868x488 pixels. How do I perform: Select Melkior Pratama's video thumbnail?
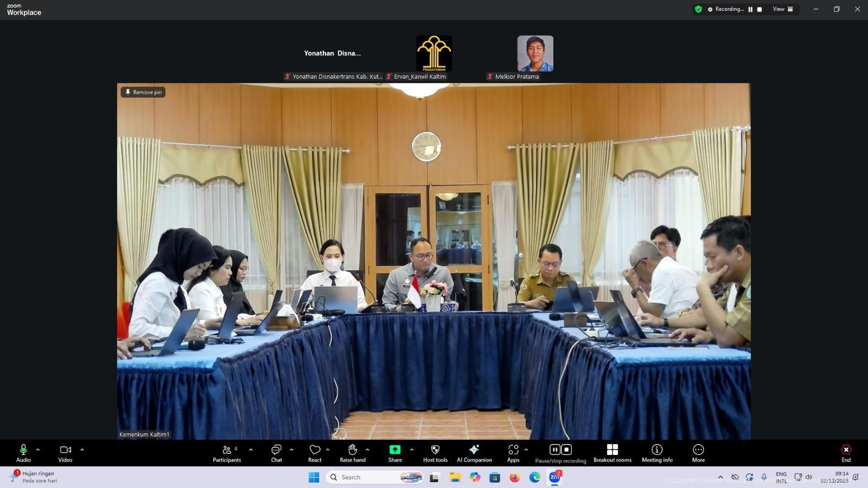click(x=535, y=54)
